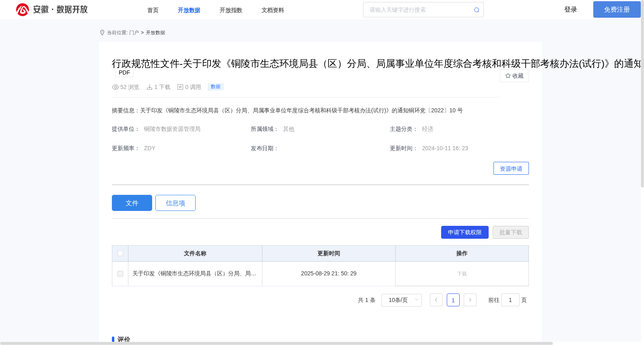644x345 pixels.
Task: Click the 文件名称 column header
Action: (x=195, y=253)
